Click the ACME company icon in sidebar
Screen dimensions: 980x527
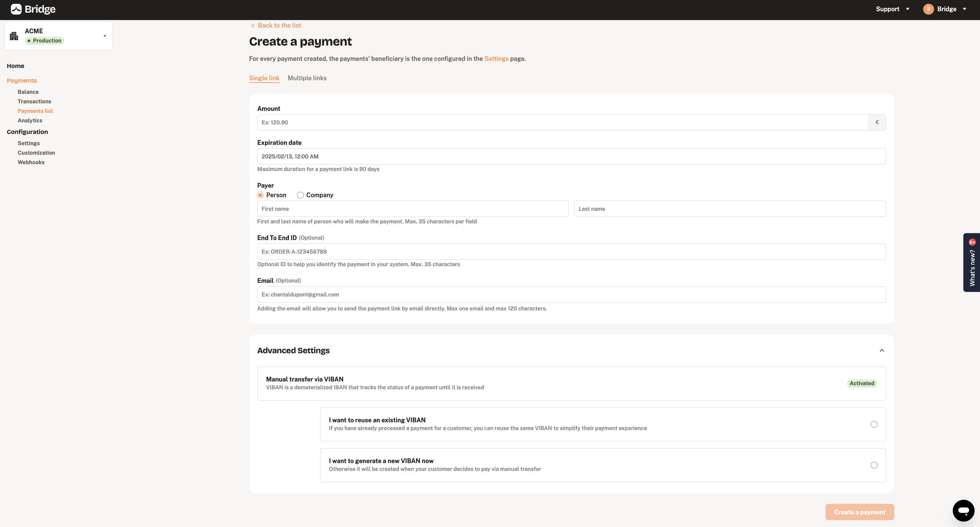(x=14, y=36)
